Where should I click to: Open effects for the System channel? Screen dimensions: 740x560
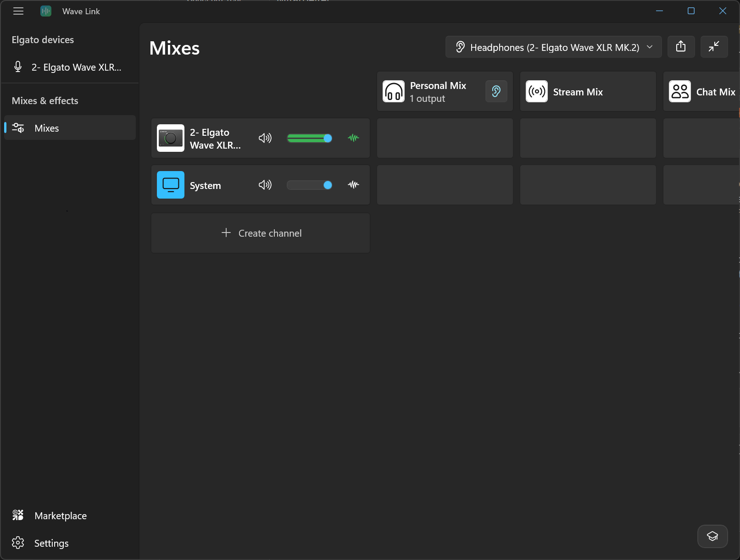click(x=353, y=185)
